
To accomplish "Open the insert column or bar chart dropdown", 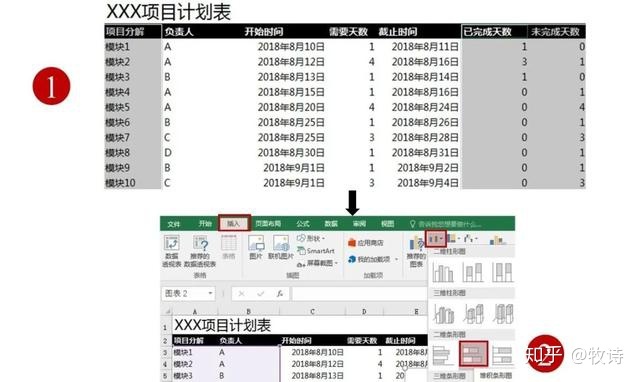I will (436, 238).
